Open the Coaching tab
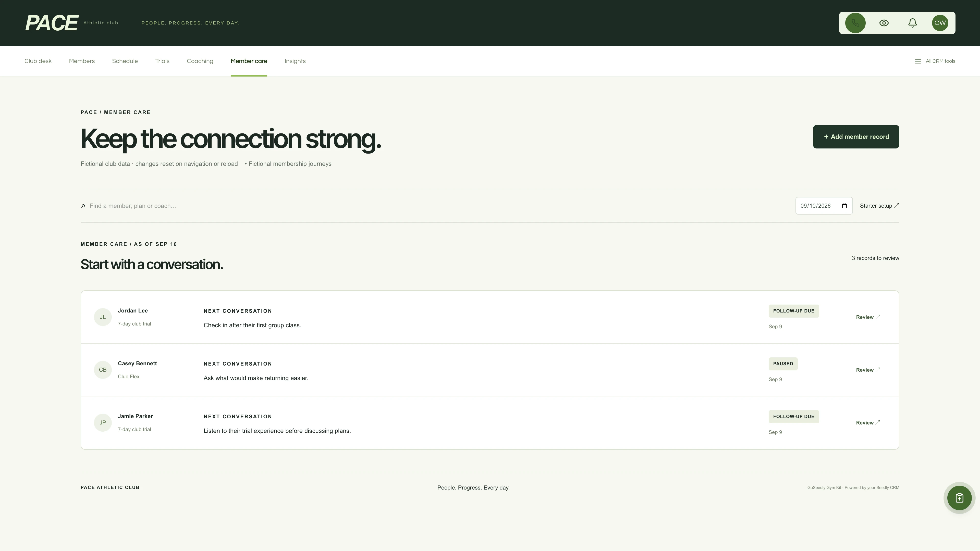 200,61
